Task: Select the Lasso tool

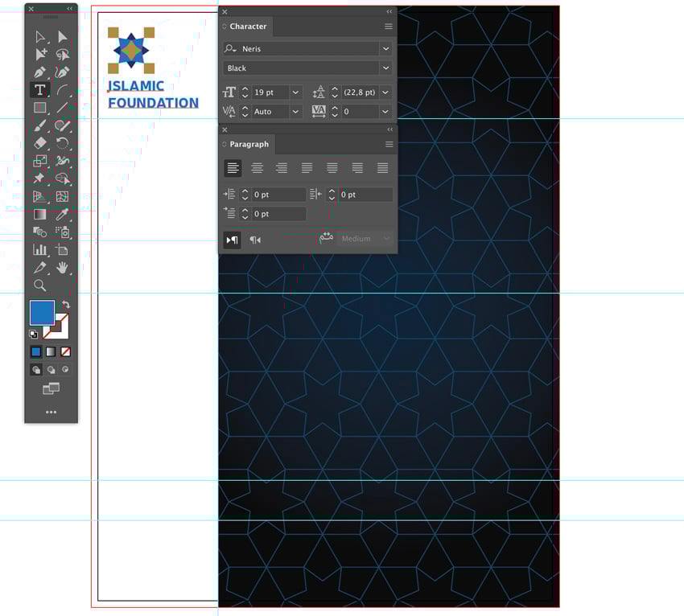Action: click(x=63, y=54)
